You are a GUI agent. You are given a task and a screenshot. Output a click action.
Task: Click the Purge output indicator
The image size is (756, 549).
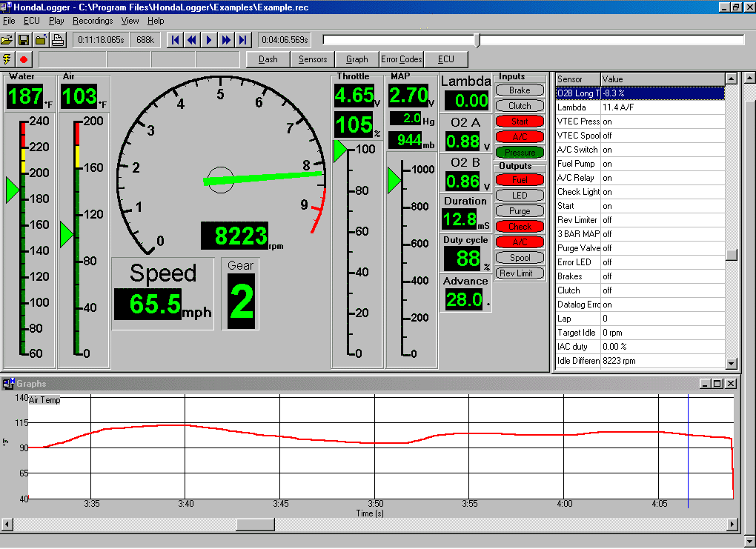520,210
